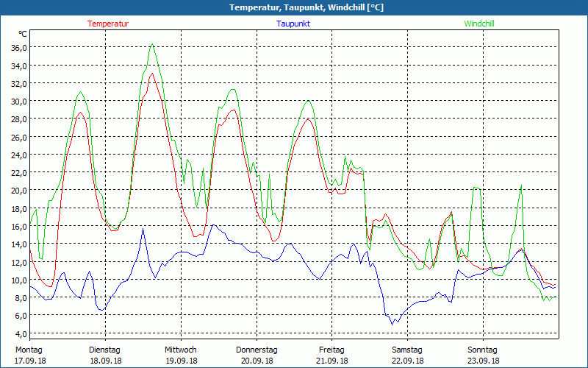Click the 24,0 y-axis value

tap(19, 155)
